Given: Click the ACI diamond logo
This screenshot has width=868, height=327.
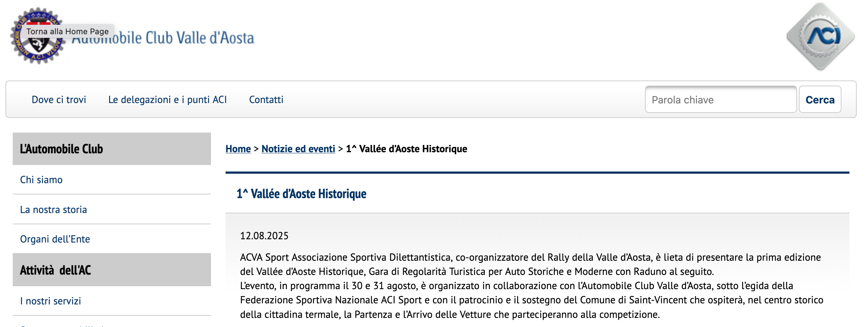Looking at the screenshot, I should click(x=820, y=36).
